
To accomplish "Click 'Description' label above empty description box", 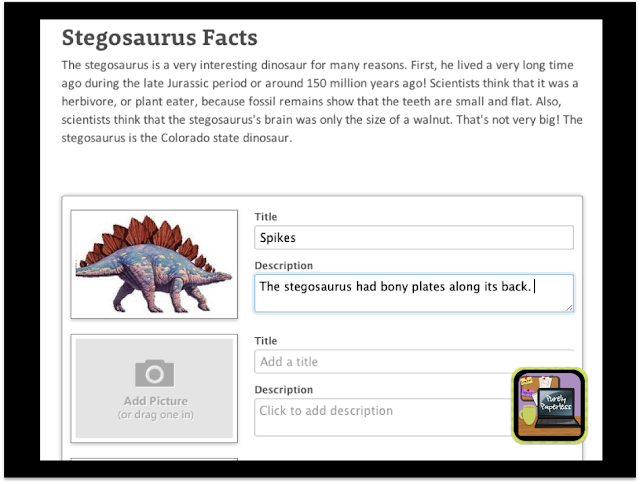I will coord(284,390).
